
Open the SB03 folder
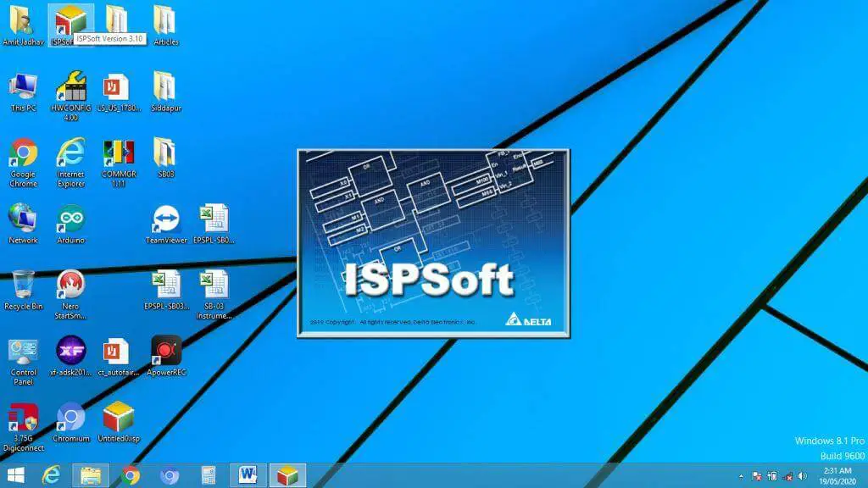(x=165, y=158)
